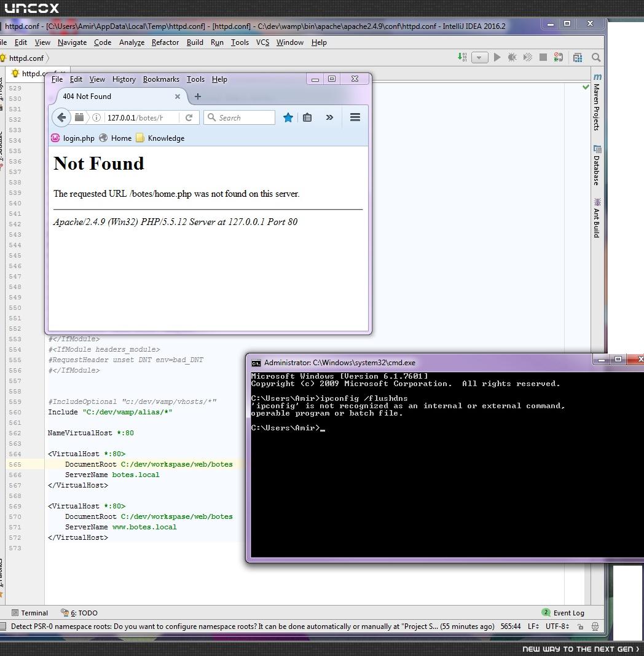This screenshot has width=644, height=656.
Task: Open a new Firefox tab with plus
Action: pos(198,97)
